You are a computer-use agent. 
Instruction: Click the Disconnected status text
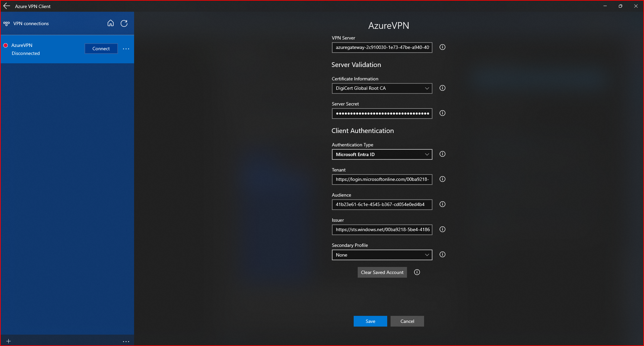coord(25,53)
